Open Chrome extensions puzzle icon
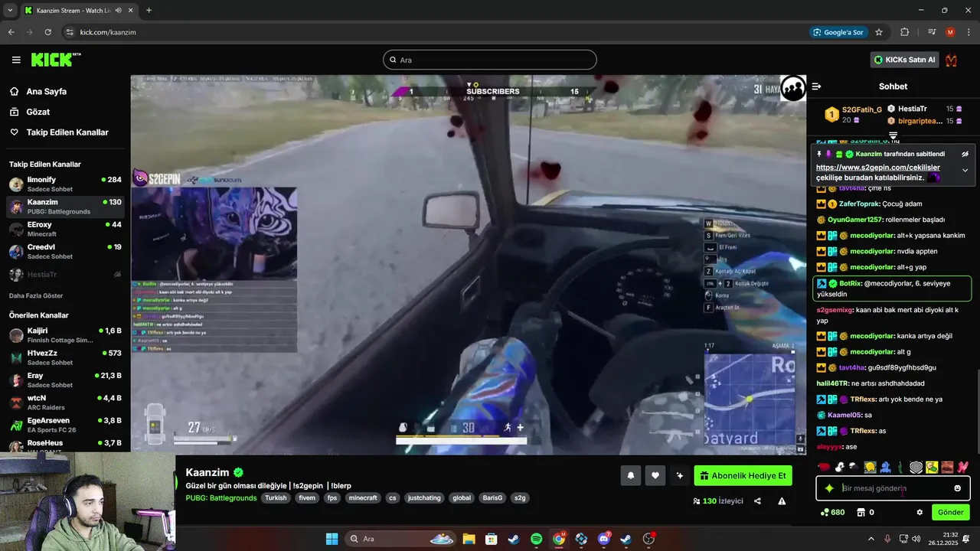The height and width of the screenshot is (551, 980). (905, 32)
